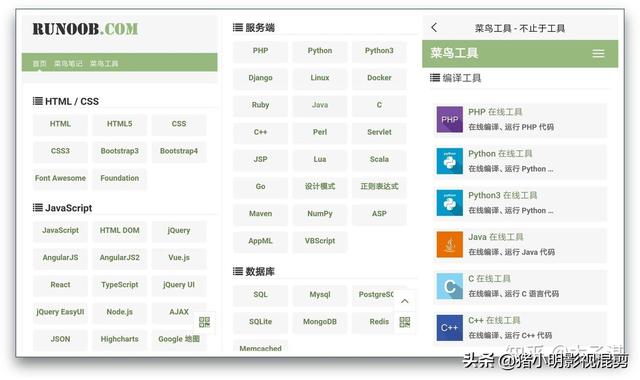Open the Bootstrap4 tutorial
The width and height of the screenshot is (640, 380).
coord(179,151)
